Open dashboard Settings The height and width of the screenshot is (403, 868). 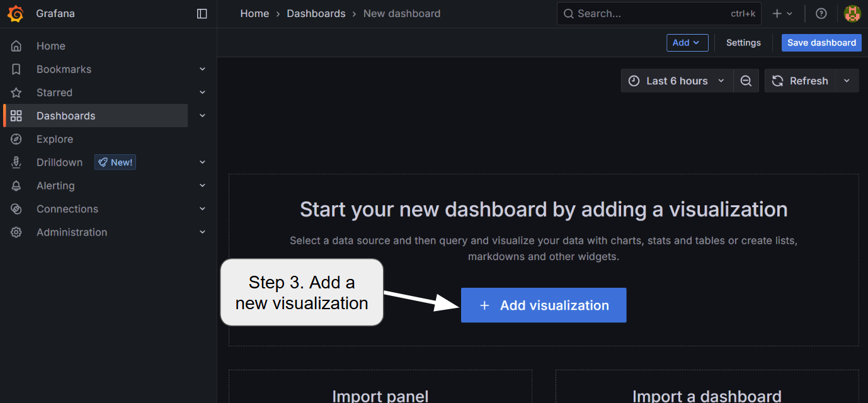tap(743, 43)
